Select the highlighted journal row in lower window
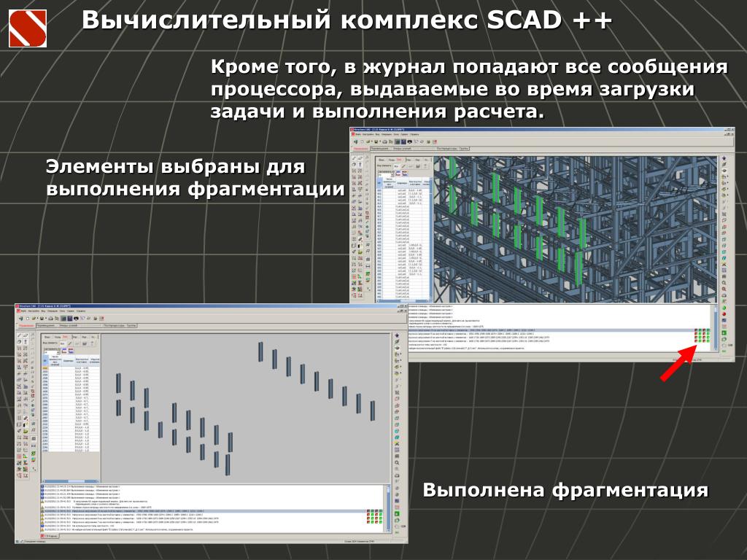The width and height of the screenshot is (747, 560). [212, 511]
